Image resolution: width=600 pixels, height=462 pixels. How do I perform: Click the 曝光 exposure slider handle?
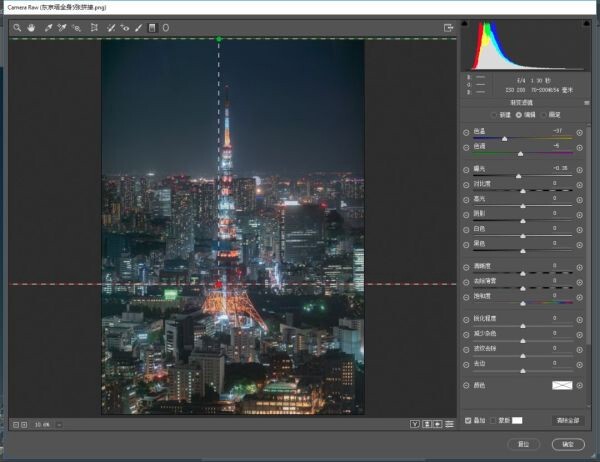[518, 176]
